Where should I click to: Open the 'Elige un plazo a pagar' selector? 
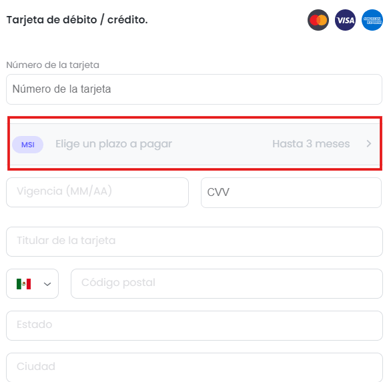[195, 144]
